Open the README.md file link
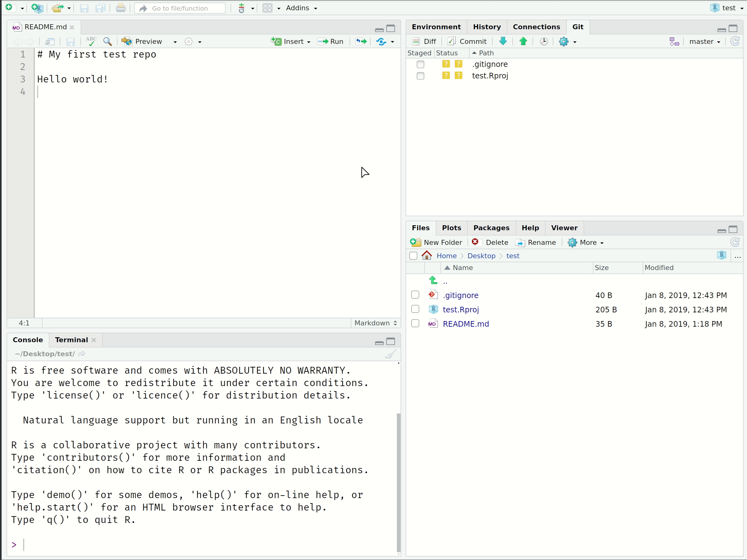This screenshot has width=747, height=560. coord(466,324)
